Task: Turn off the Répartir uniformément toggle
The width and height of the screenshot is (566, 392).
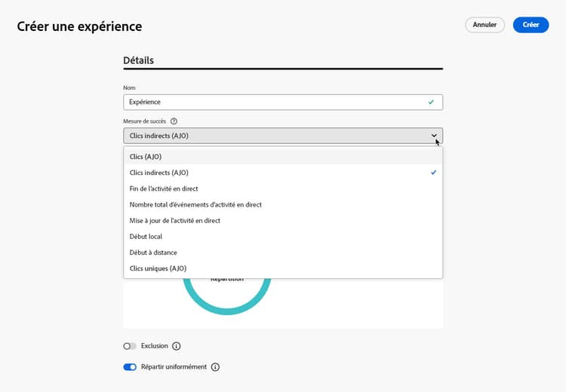Action: coord(130,367)
